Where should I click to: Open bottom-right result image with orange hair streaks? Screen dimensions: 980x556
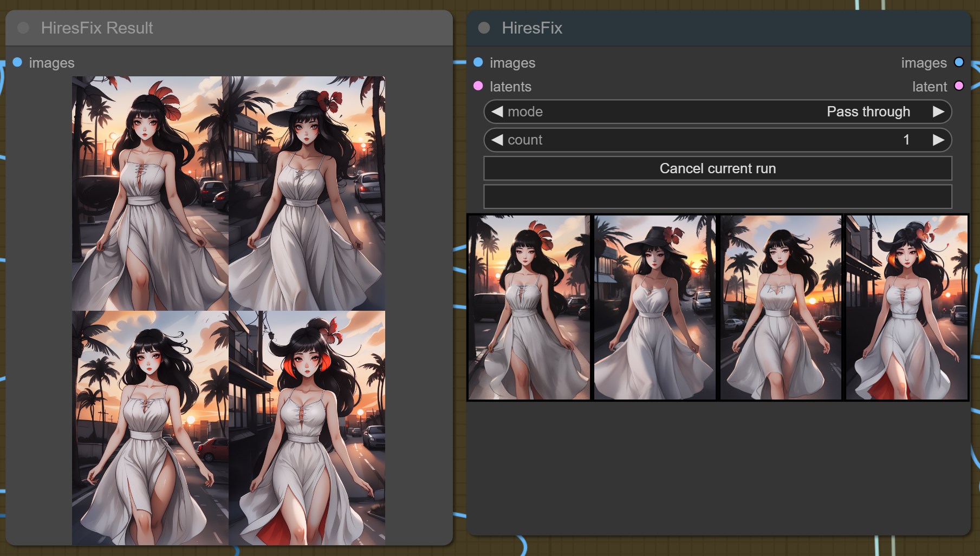click(307, 428)
